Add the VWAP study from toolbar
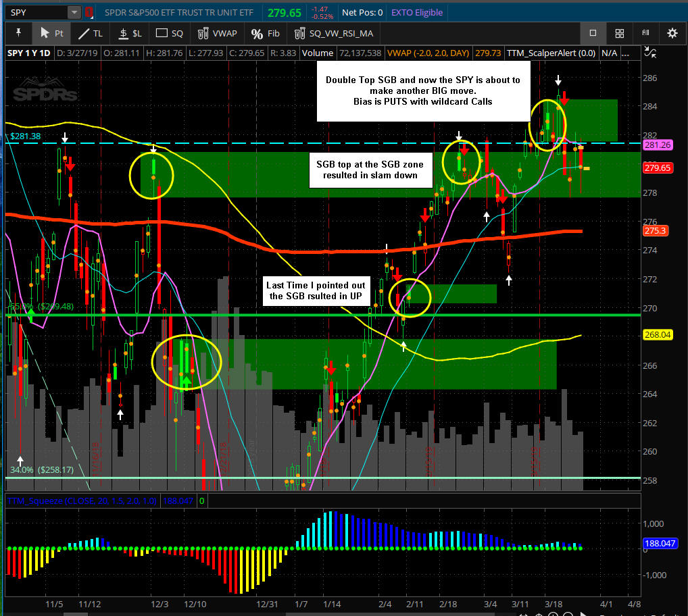 pos(217,33)
